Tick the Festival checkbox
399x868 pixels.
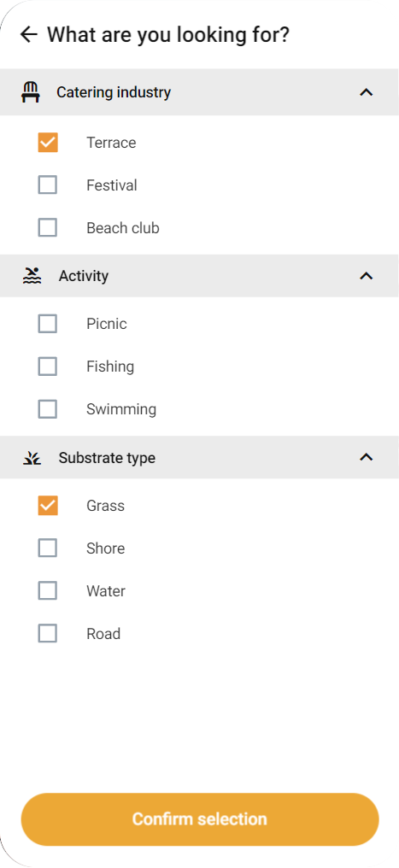48,185
